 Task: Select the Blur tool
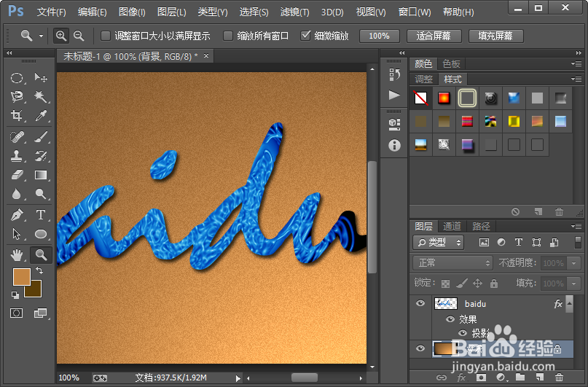17,194
